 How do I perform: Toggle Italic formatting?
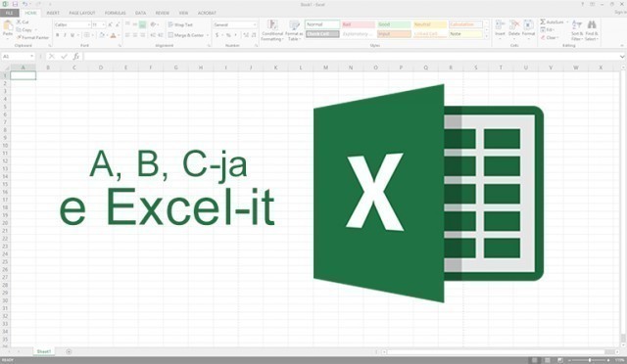[65, 35]
